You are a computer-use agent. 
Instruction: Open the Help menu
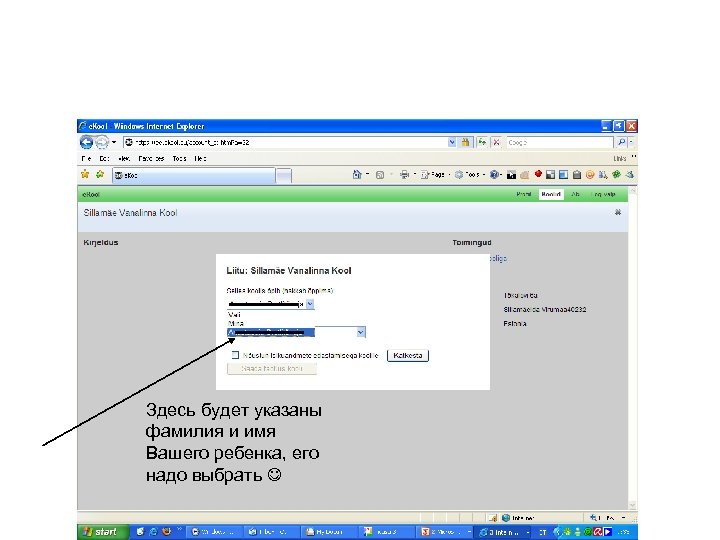[x=200, y=158]
